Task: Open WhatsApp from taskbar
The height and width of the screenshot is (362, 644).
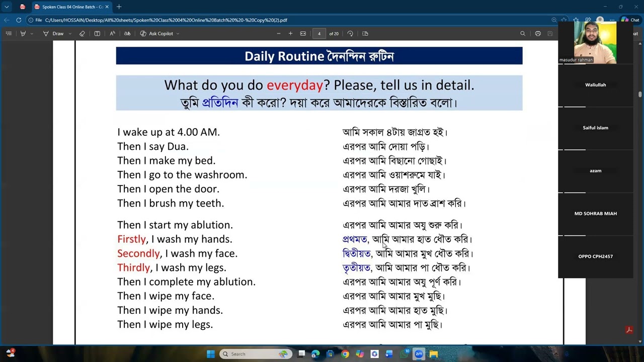Action: point(404,354)
